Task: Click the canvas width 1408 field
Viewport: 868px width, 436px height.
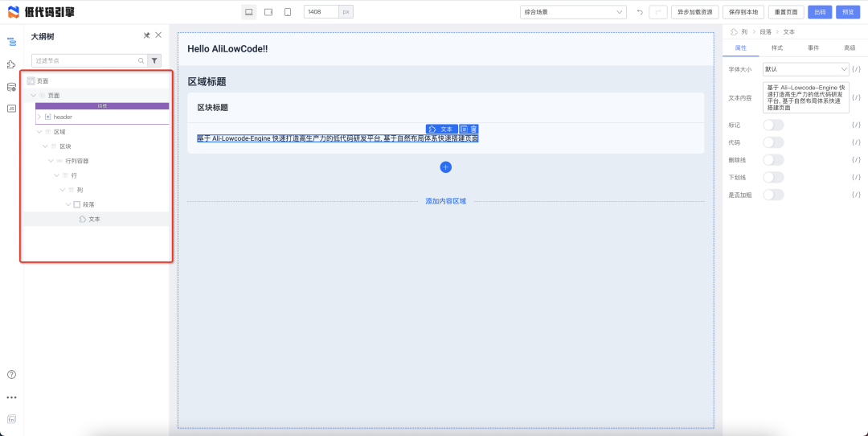Action: (x=321, y=11)
